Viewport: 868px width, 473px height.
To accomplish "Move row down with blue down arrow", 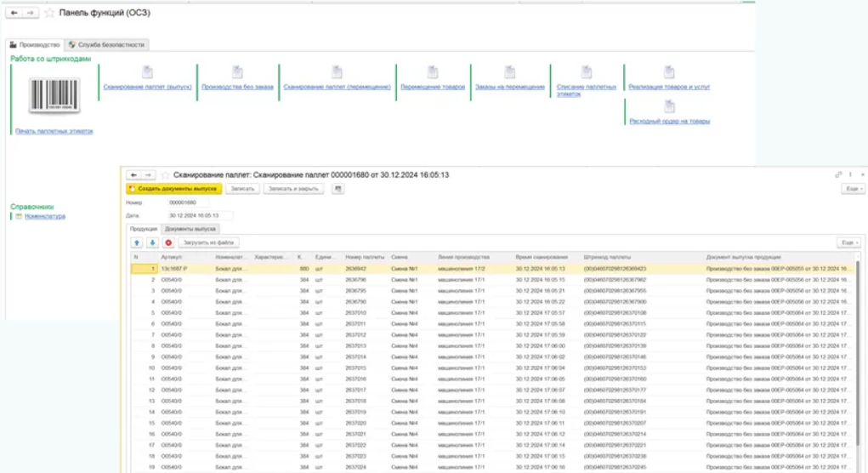I will point(152,242).
